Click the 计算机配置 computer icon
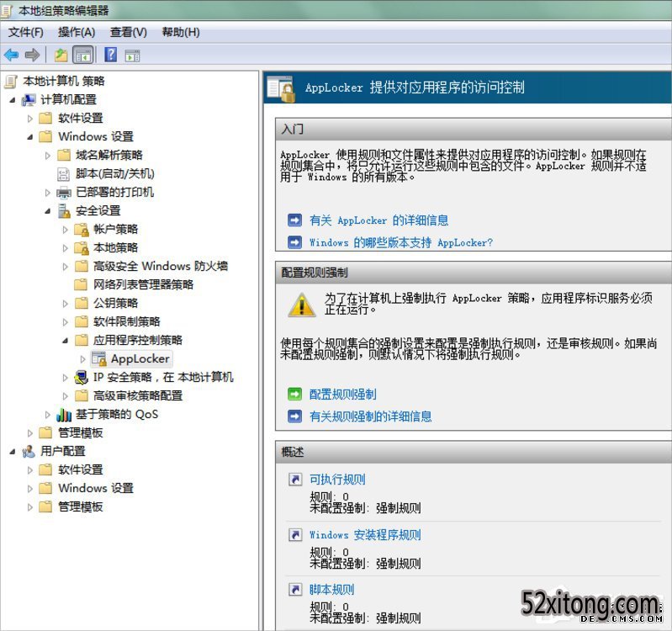Viewport: 672px width, 631px height. point(29,99)
